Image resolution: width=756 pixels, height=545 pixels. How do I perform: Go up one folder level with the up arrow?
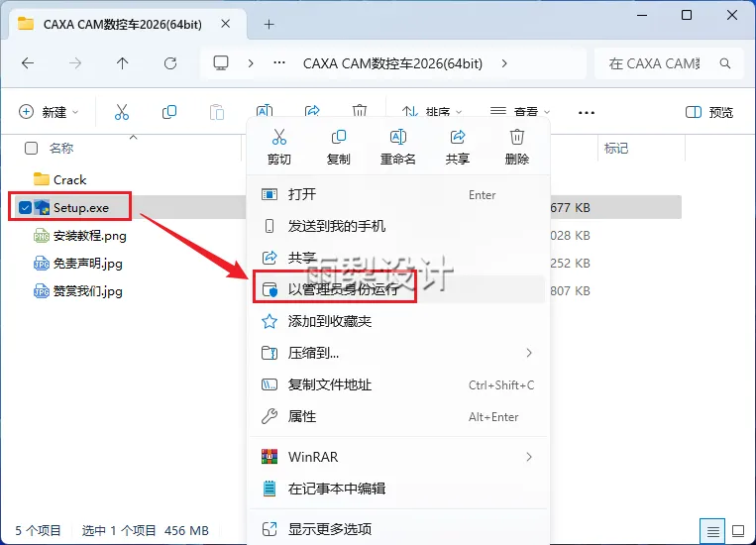123,63
